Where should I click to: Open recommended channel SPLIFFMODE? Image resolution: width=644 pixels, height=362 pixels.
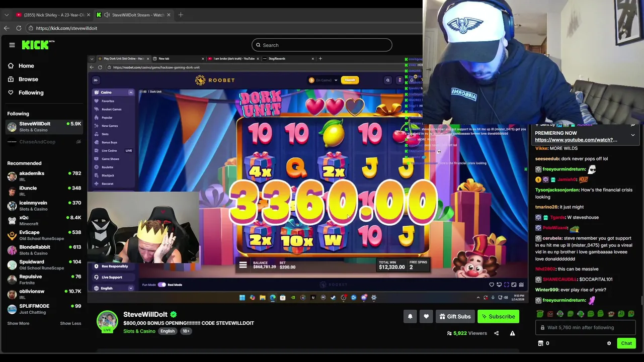click(x=43, y=309)
